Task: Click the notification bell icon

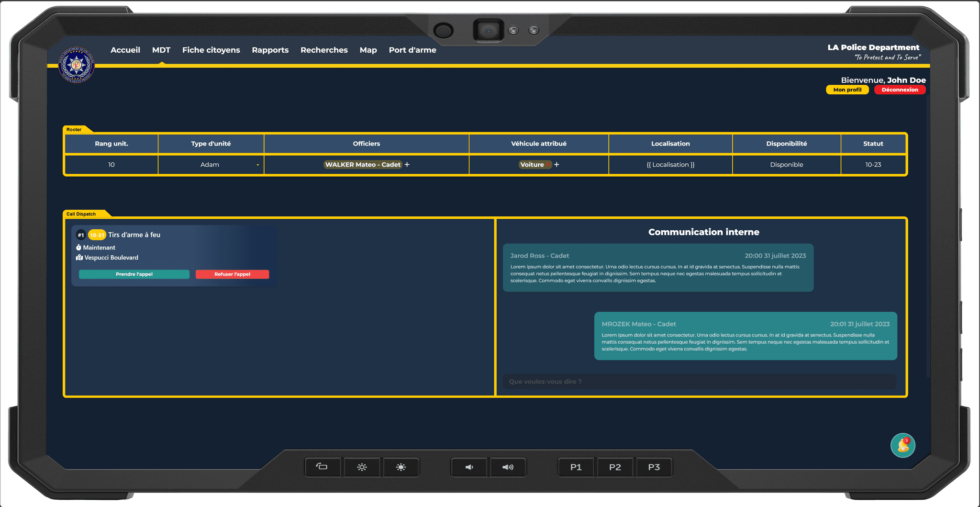Action: click(x=902, y=446)
